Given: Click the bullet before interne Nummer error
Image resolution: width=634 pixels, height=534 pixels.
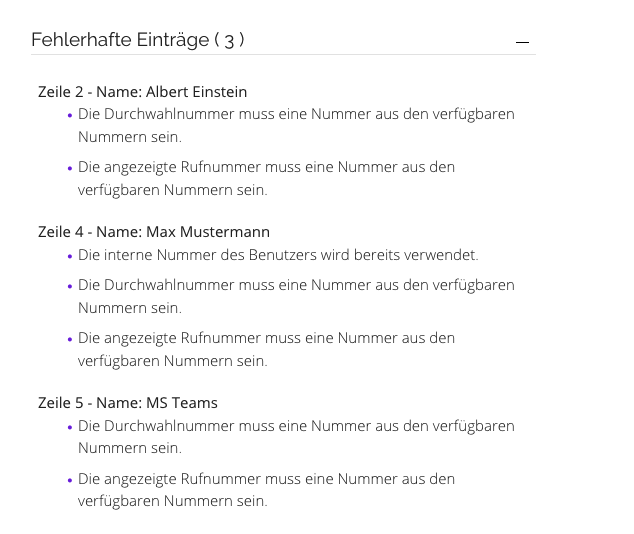Looking at the screenshot, I should click(x=70, y=256).
